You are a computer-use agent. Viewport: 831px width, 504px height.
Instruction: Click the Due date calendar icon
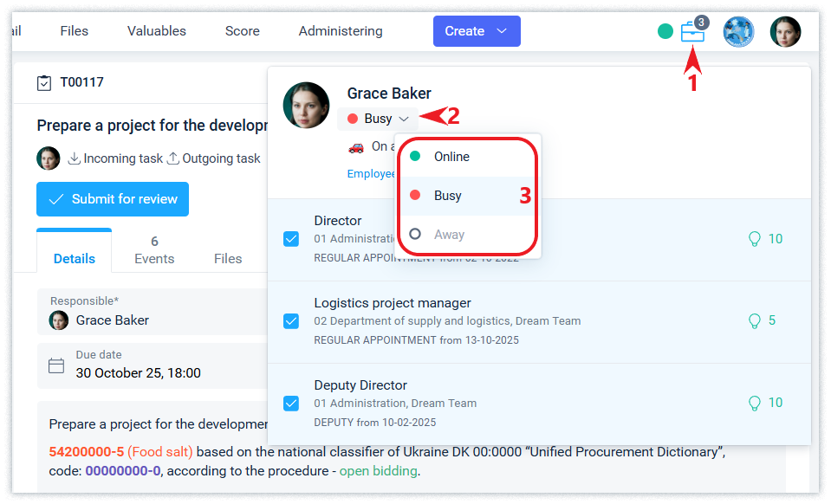pos(56,365)
